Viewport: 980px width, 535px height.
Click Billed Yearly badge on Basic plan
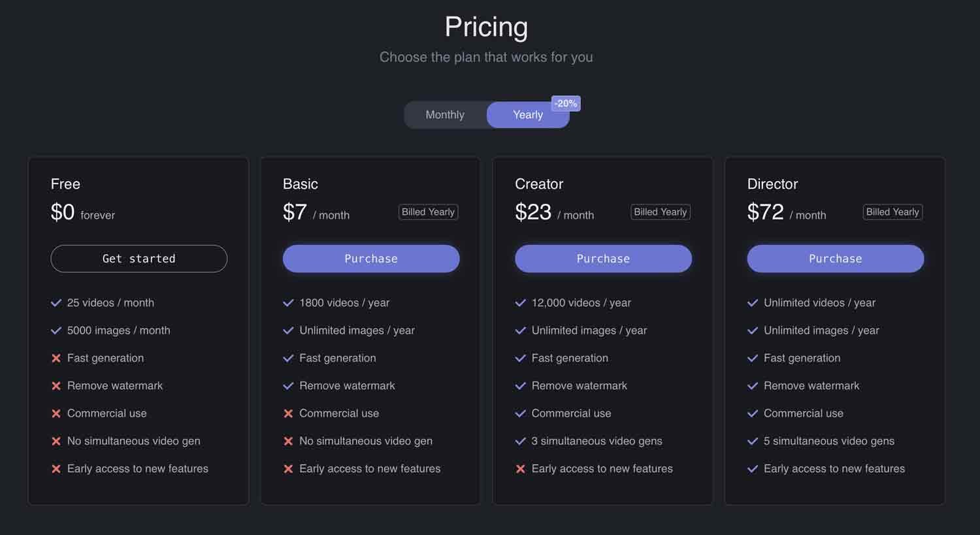[x=428, y=212]
